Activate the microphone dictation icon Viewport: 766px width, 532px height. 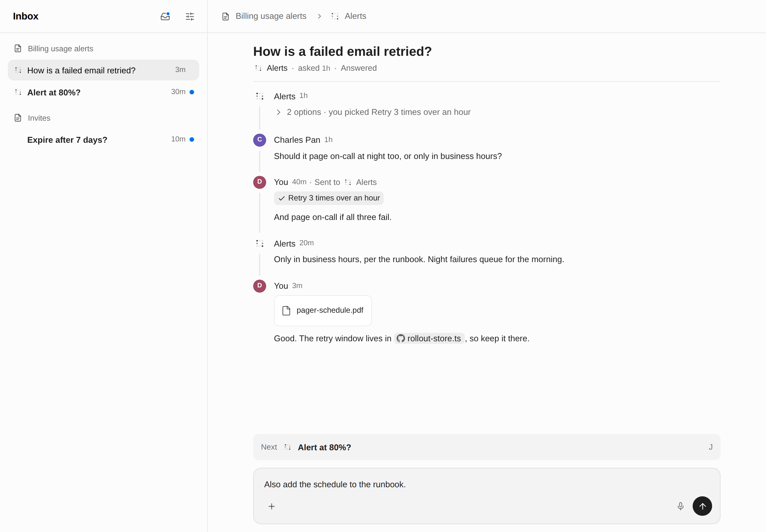tap(681, 506)
